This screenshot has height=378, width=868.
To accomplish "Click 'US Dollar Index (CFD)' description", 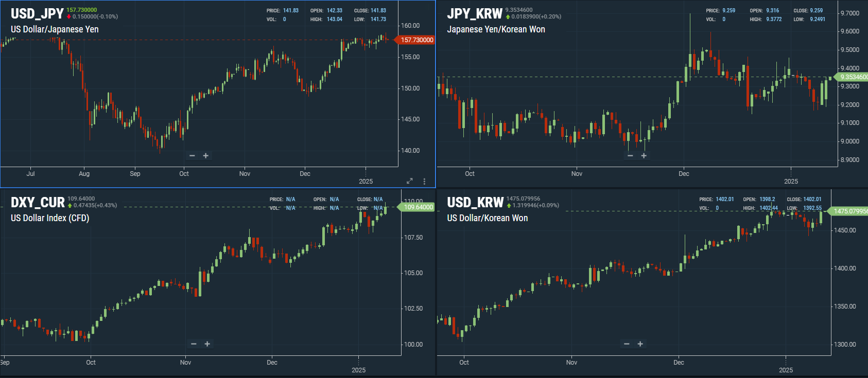I will [x=50, y=218].
